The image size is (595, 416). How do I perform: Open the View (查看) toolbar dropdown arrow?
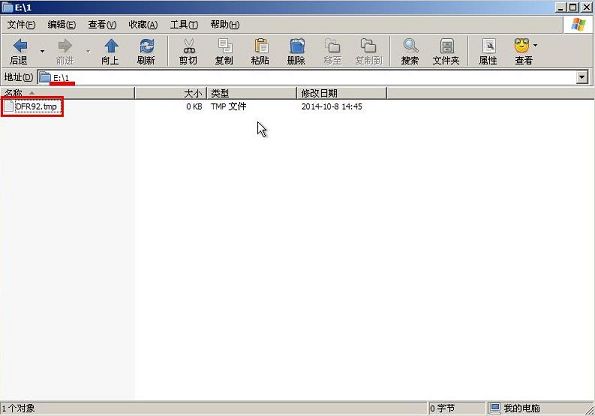pyautogui.click(x=535, y=46)
